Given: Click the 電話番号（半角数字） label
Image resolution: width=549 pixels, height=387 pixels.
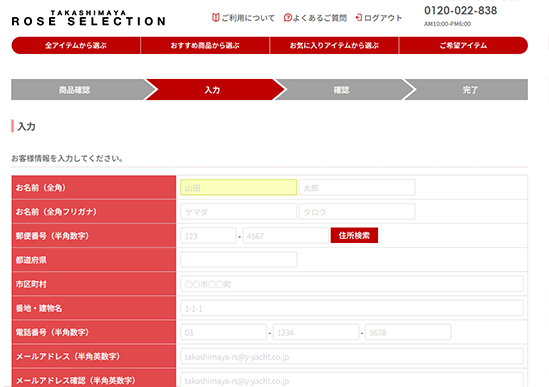Looking at the screenshot, I should [52, 332].
